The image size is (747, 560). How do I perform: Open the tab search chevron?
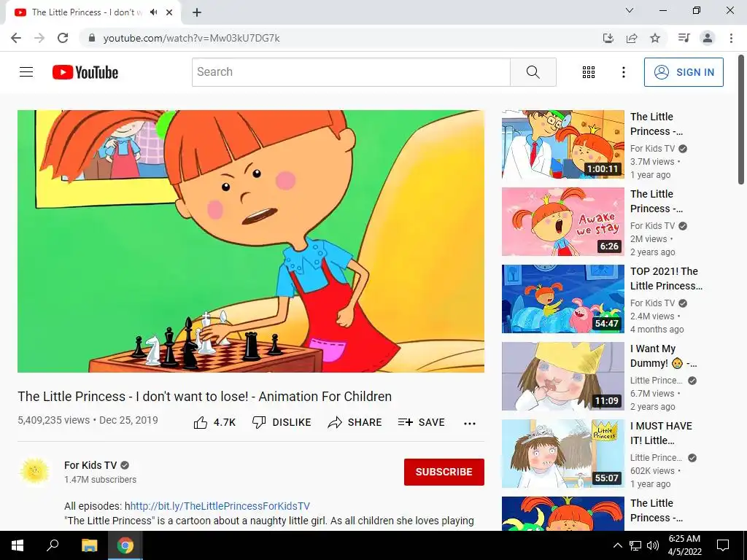[630, 10]
